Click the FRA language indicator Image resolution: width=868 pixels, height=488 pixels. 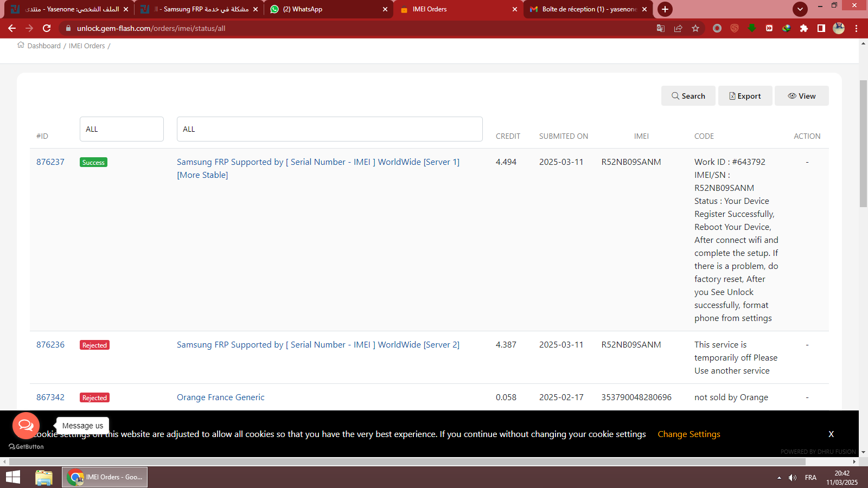point(810,478)
